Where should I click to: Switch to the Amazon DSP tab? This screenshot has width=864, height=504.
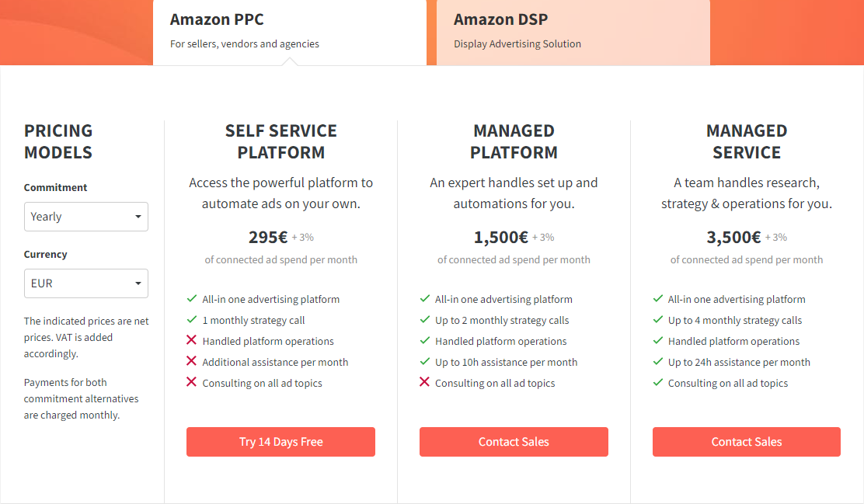(x=573, y=31)
